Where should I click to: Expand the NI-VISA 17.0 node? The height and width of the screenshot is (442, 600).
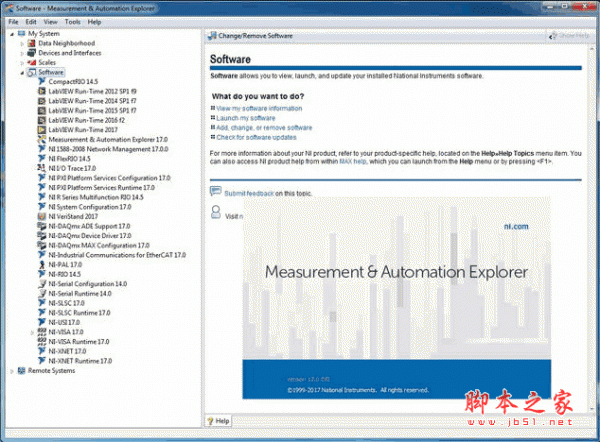pyautogui.click(x=32, y=332)
